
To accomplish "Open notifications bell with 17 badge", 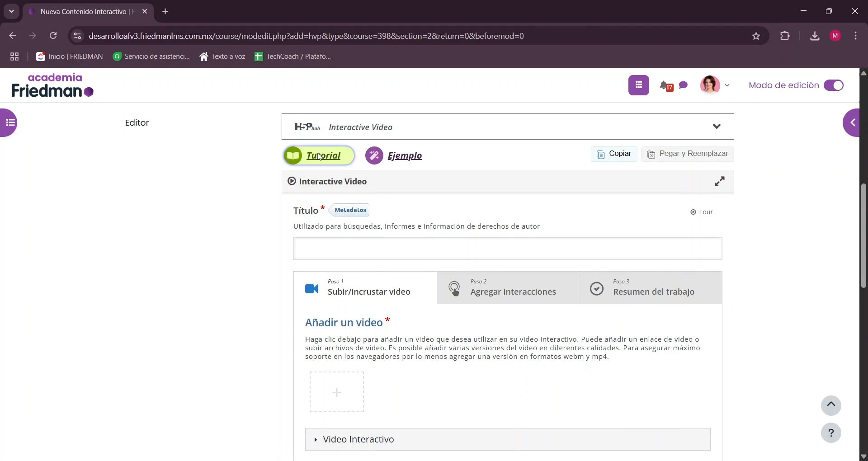I will (666, 85).
